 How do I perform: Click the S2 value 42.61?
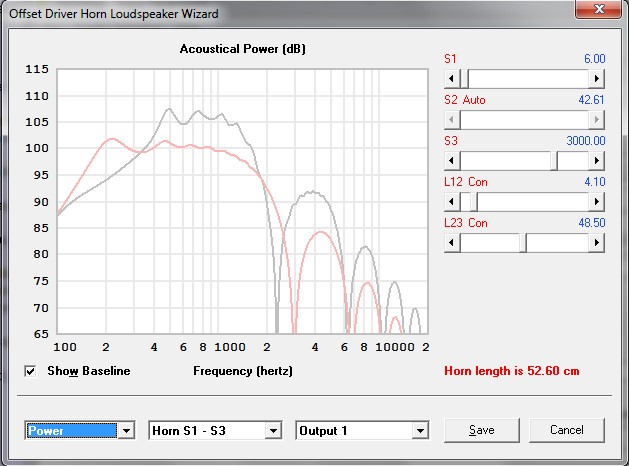click(x=591, y=100)
